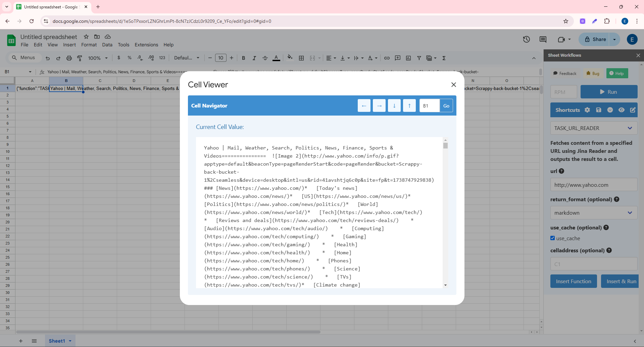Expand the TASK_URL_READER function dropdown
This screenshot has height=347, width=644.
[x=593, y=128]
